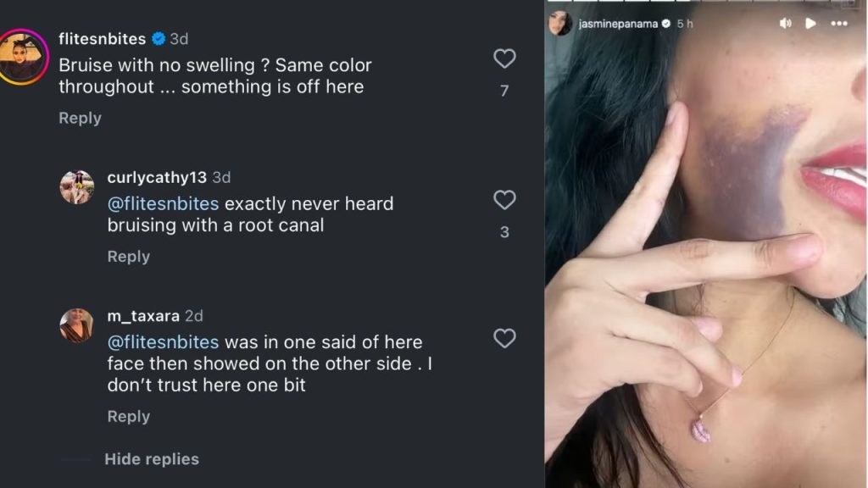The image size is (868, 488).
Task: Toggle like on m_taxara's comment heart
Action: [504, 338]
